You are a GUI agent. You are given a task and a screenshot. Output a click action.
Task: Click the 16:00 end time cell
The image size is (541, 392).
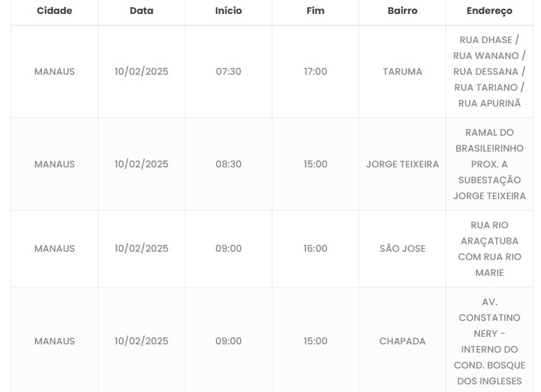tap(316, 249)
